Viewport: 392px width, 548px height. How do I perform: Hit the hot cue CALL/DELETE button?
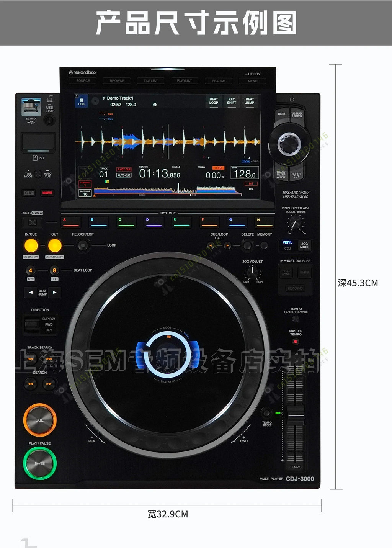tap(33, 222)
